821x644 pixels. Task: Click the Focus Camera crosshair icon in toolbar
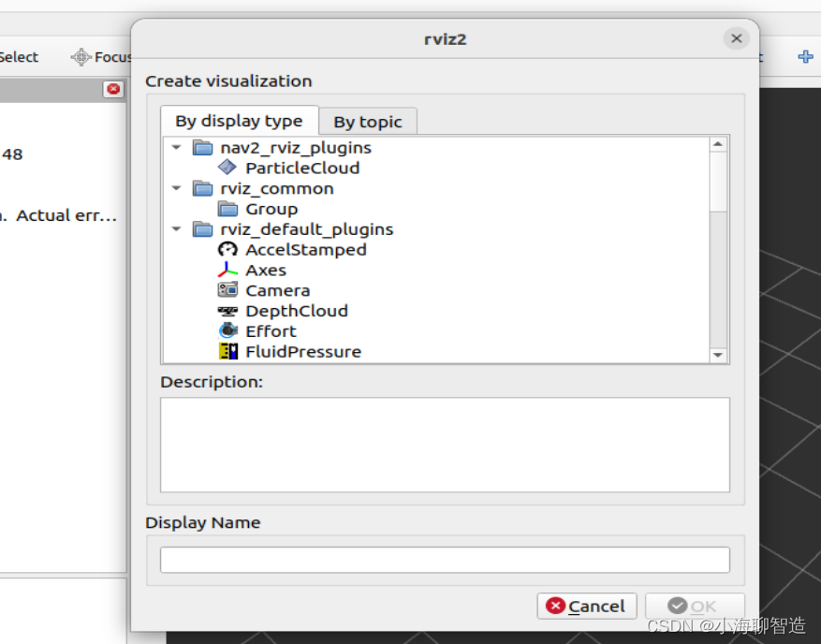coord(81,56)
